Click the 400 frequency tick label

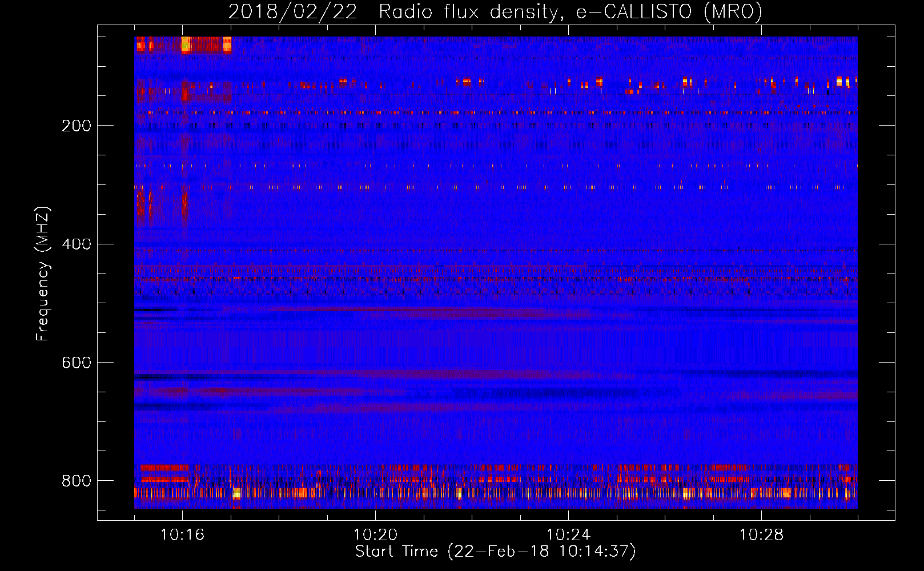[77, 244]
